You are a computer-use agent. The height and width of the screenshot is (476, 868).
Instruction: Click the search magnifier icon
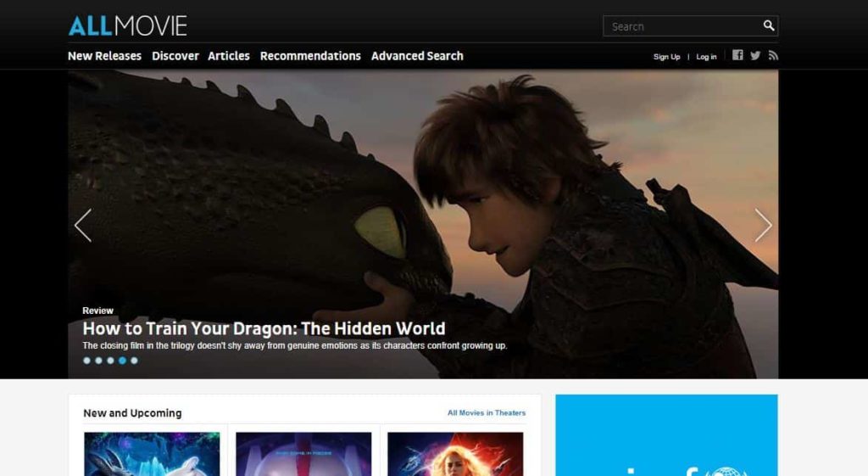click(768, 25)
